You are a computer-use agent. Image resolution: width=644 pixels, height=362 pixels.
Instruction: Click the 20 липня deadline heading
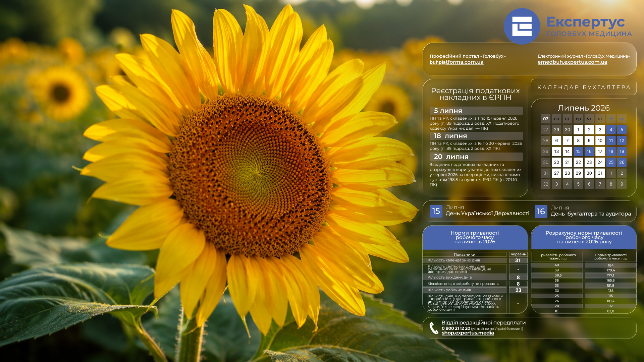pos(476,157)
